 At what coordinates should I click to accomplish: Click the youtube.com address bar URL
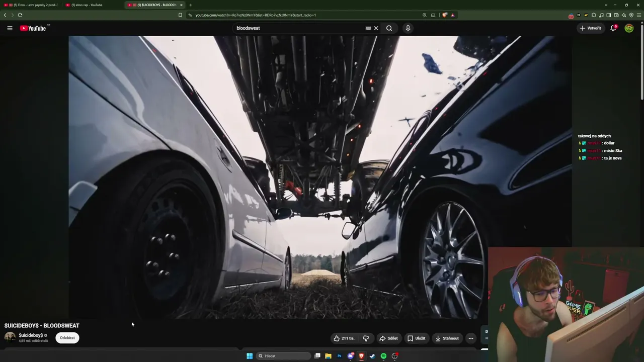pyautogui.click(x=256, y=15)
